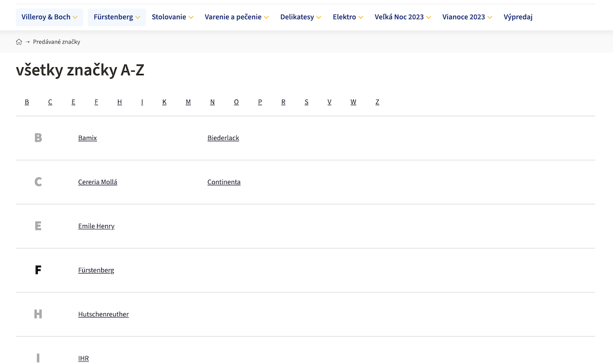This screenshot has width=613, height=364.
Task: Jump to letter B in index
Action: tap(27, 102)
